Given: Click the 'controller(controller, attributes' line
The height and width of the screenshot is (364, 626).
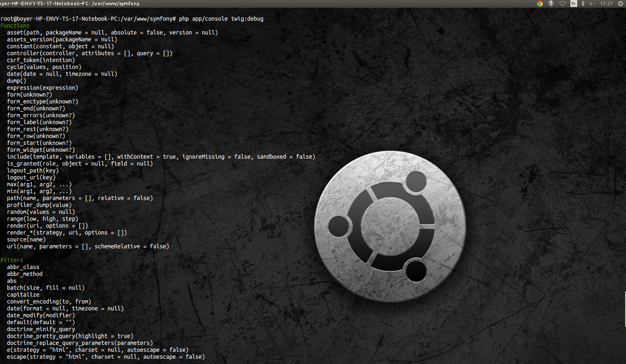Looking at the screenshot, I should coord(90,53).
